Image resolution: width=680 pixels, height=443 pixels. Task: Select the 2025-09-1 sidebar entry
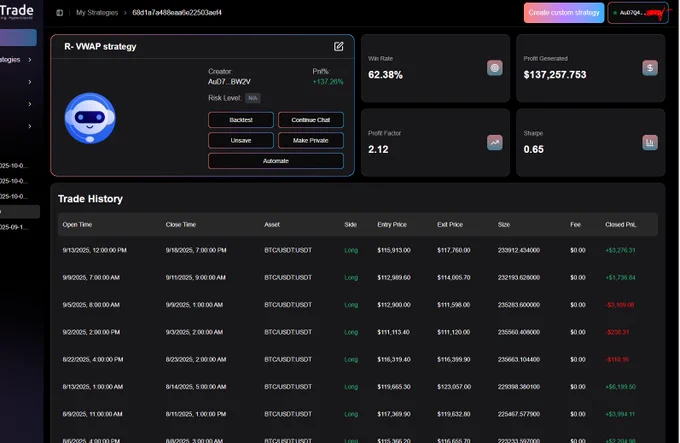pos(14,227)
